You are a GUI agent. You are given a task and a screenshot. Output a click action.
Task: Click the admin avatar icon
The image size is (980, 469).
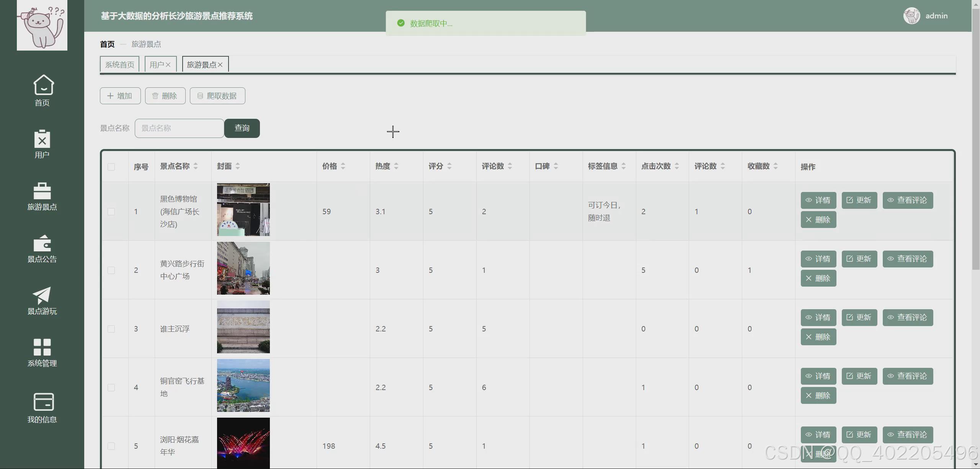point(911,16)
